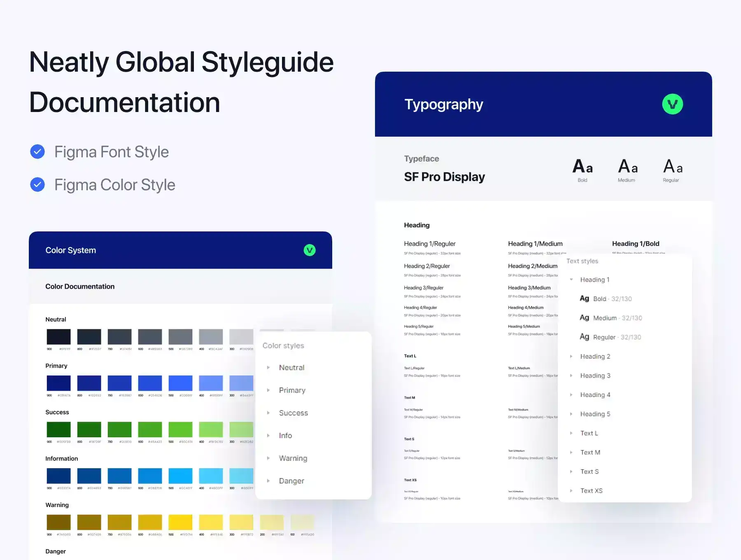Click the green V logo in Typography header
The height and width of the screenshot is (560, 741).
point(672,104)
